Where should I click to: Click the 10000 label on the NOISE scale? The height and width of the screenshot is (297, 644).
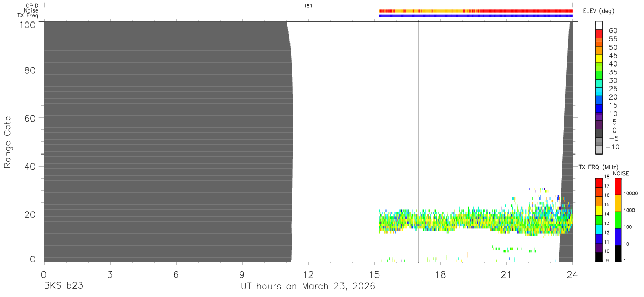tap(631, 193)
